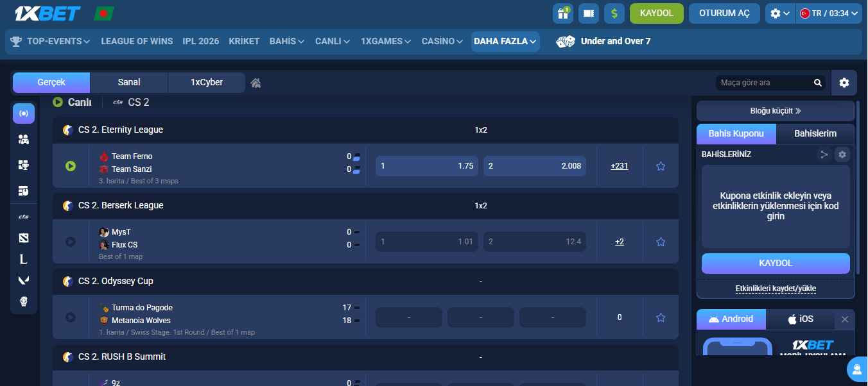Click the Bangladesh flag icon
Viewport: 868px width, 386px height.
(x=104, y=13)
